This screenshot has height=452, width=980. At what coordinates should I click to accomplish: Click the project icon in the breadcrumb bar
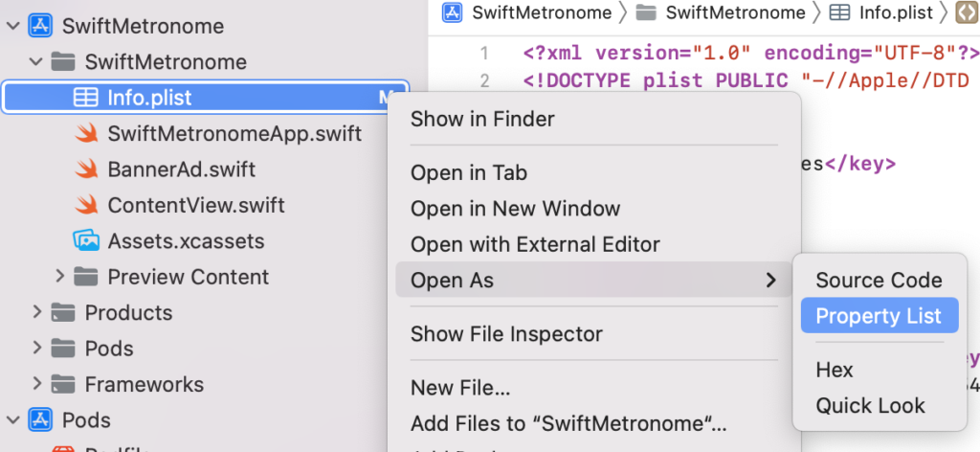[452, 12]
